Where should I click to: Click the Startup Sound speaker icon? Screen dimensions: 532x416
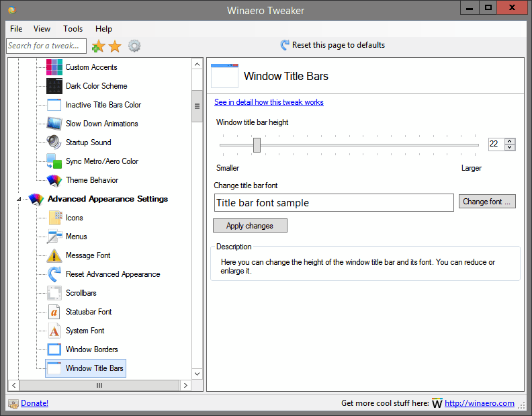pos(54,142)
